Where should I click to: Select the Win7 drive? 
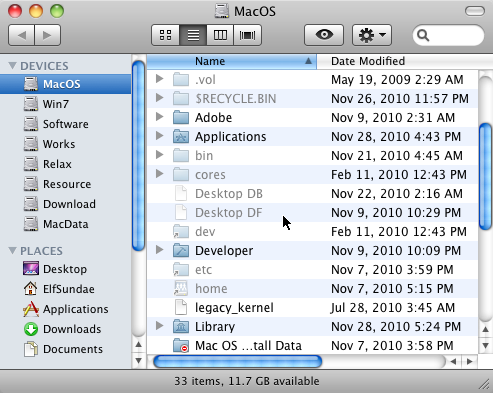pyautogui.click(x=66, y=104)
